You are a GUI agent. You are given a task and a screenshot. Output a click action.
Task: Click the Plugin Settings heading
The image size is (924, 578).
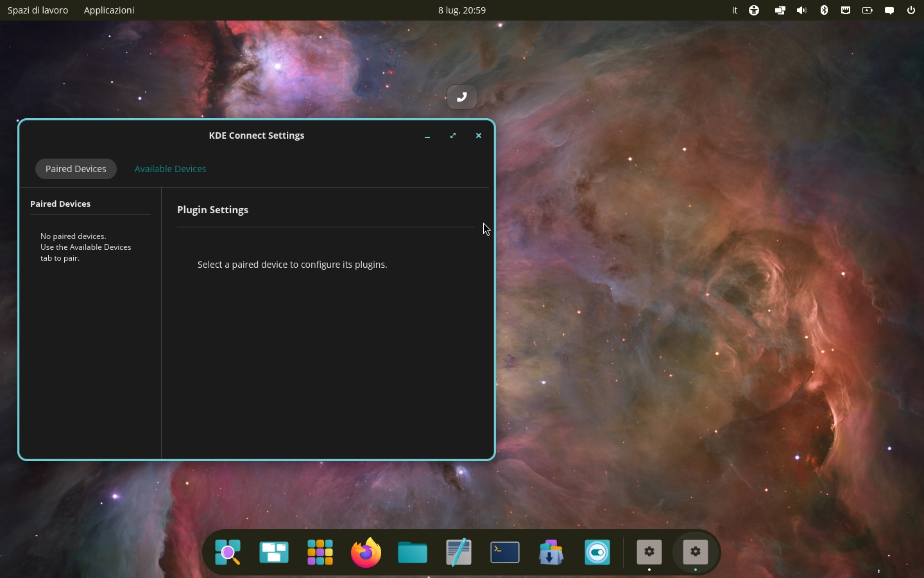(212, 210)
